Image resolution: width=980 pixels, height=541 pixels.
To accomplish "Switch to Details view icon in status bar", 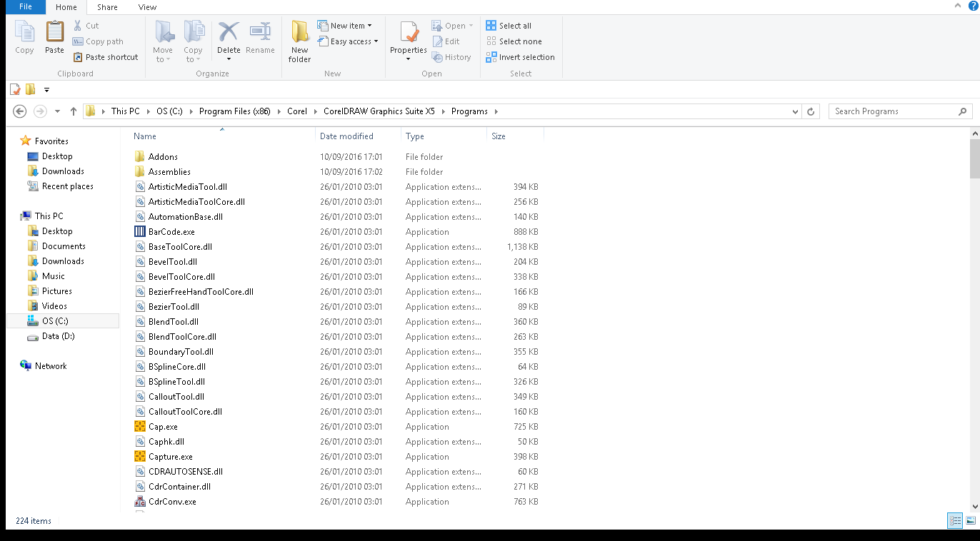I will pyautogui.click(x=955, y=521).
